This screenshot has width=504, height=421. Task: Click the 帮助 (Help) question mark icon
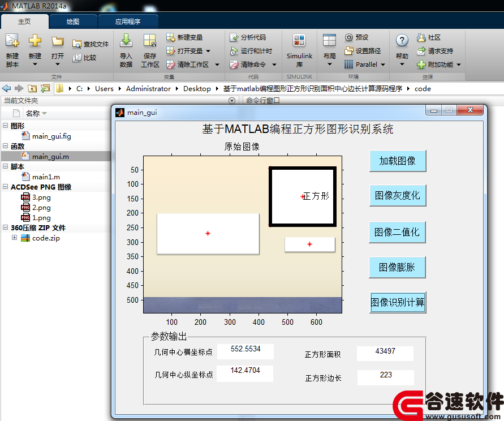pyautogui.click(x=402, y=41)
